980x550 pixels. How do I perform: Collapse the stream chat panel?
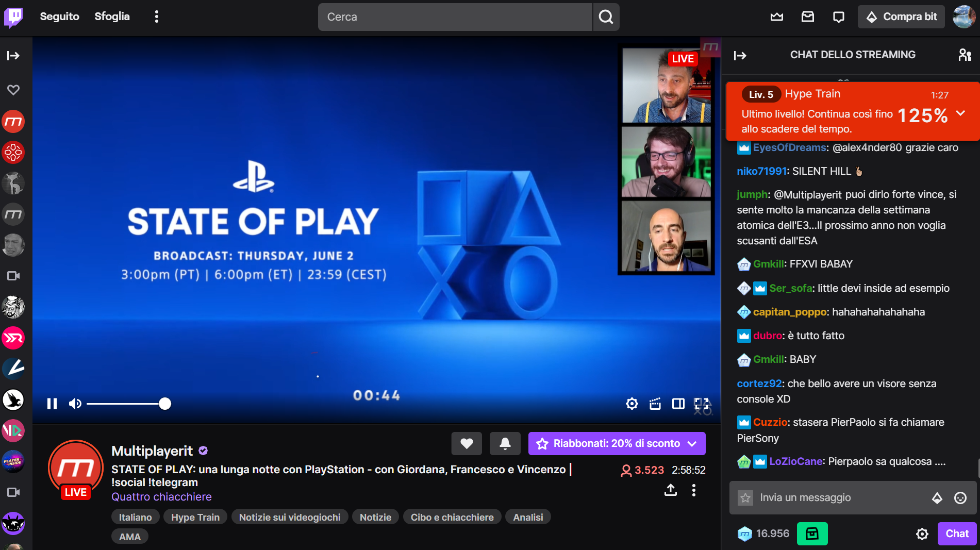click(740, 56)
